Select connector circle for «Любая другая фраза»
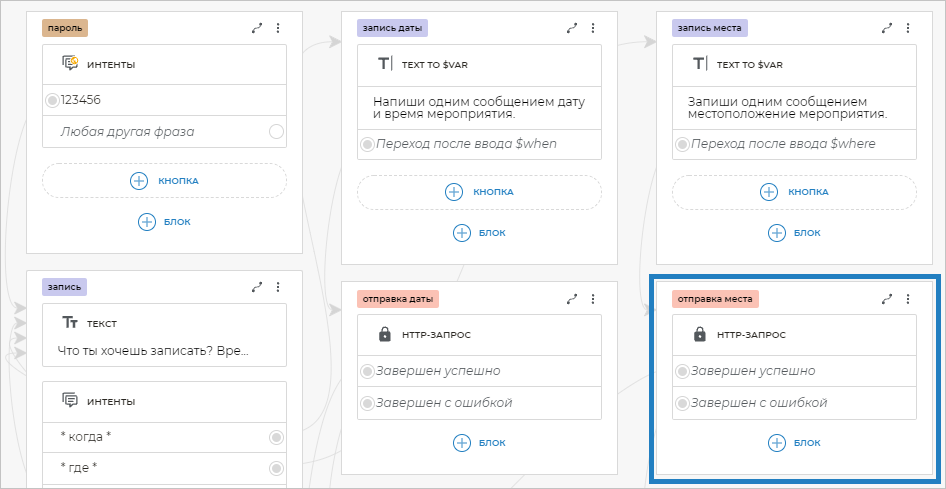 pos(277,132)
